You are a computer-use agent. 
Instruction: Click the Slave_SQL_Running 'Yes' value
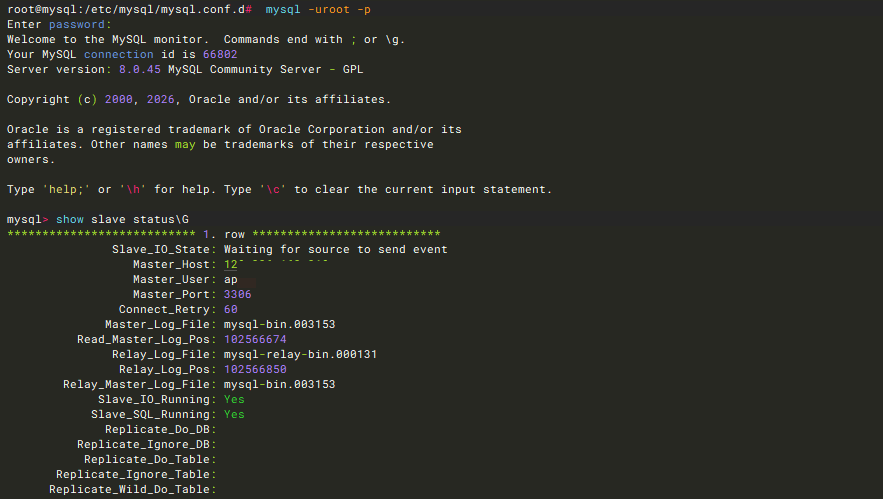point(234,414)
